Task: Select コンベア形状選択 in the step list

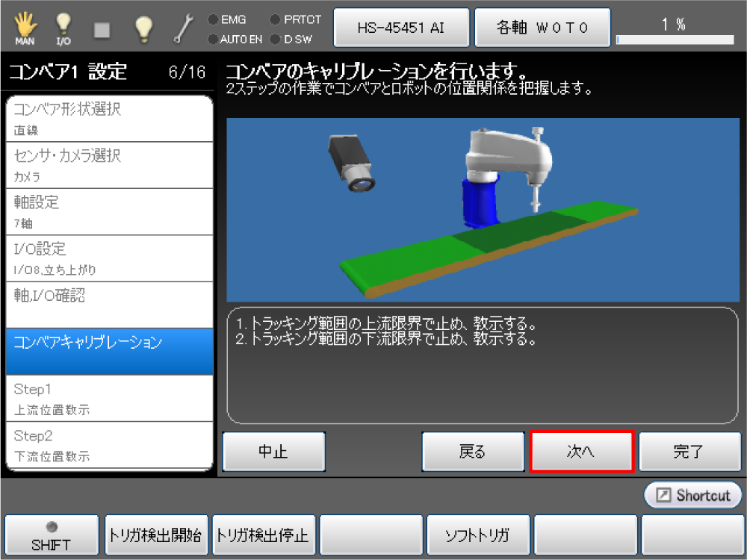Action: point(109,119)
